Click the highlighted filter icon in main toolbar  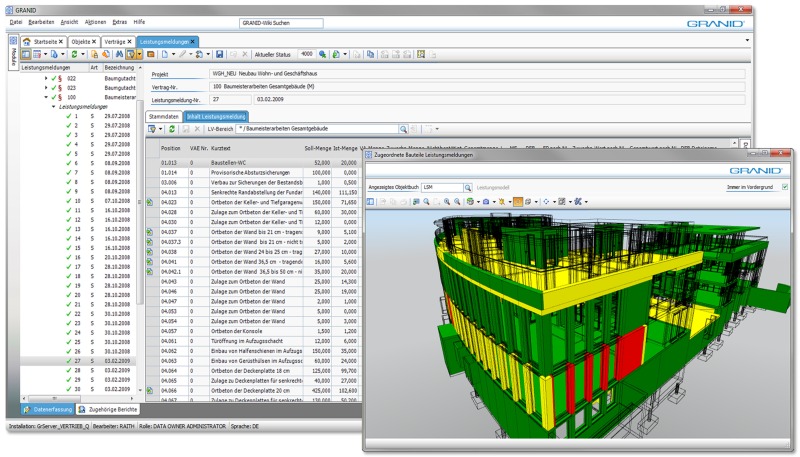click(131, 54)
